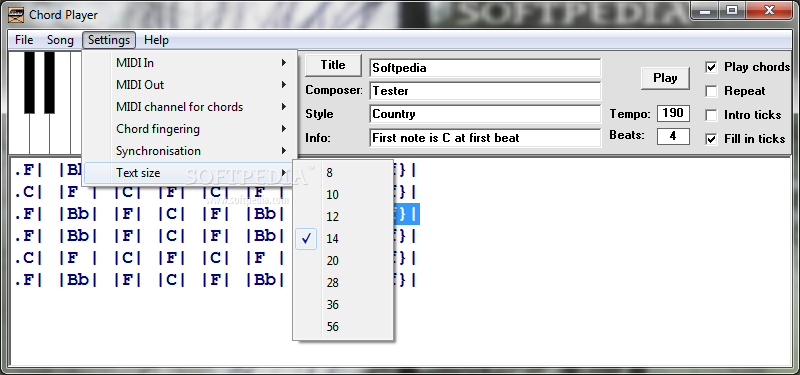The image size is (800, 375).
Task: Open the Help menu
Action: click(156, 40)
